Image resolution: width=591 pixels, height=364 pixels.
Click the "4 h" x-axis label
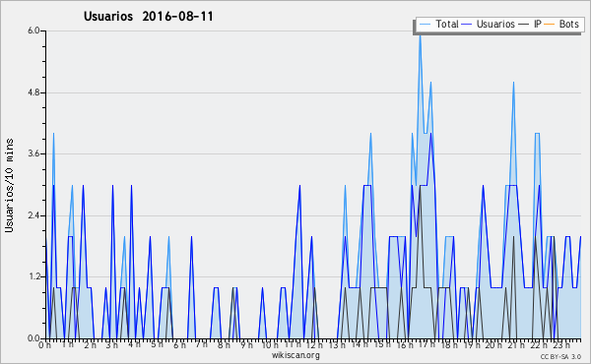(134, 344)
